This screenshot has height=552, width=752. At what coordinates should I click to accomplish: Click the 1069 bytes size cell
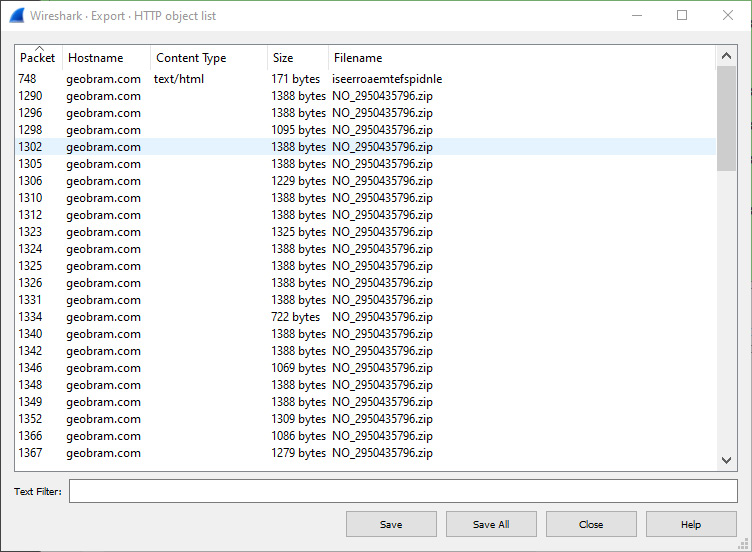click(x=298, y=368)
